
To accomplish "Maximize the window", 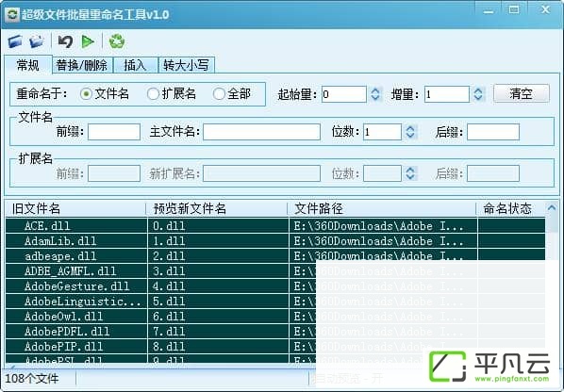I will click(x=514, y=9).
